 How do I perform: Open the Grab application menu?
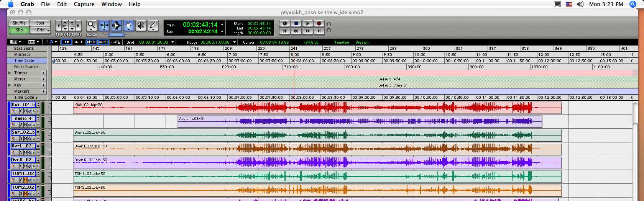click(x=27, y=4)
